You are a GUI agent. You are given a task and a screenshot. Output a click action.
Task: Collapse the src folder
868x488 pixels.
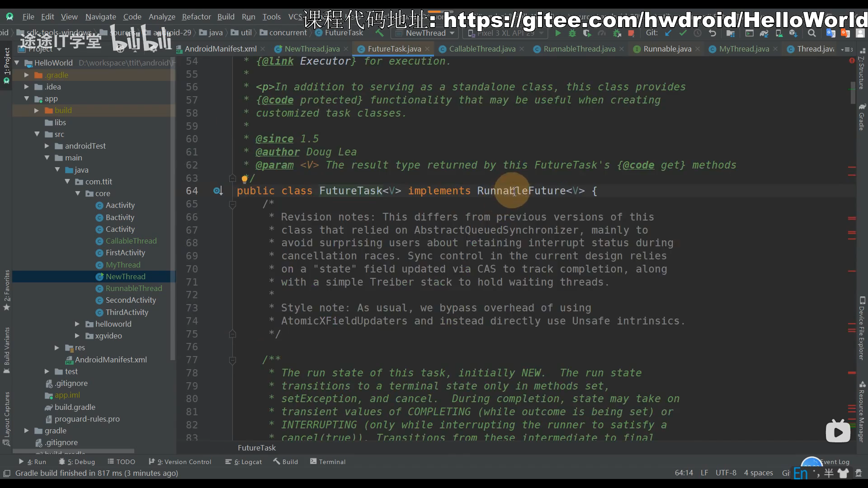pyautogui.click(x=37, y=134)
